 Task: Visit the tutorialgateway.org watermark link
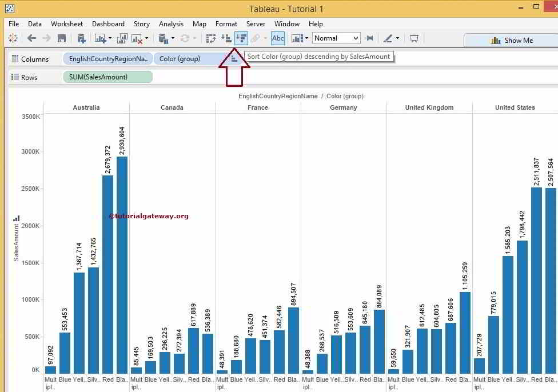click(x=149, y=216)
